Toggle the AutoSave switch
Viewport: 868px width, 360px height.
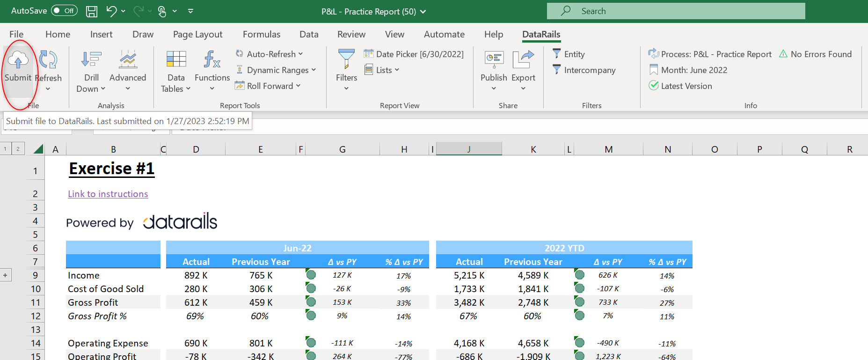(64, 11)
